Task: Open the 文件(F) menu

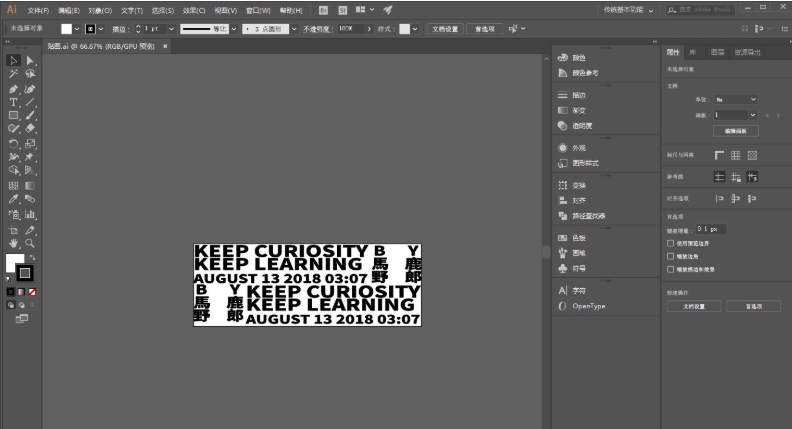Action: [x=38, y=10]
